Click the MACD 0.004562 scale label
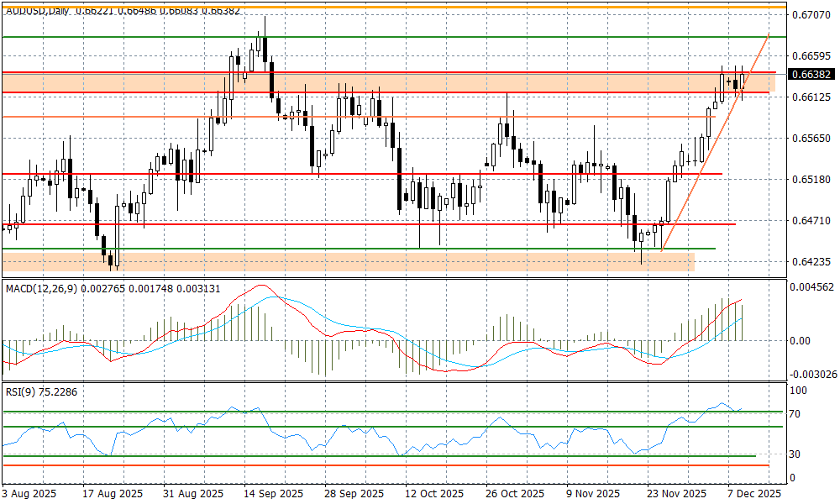The width and height of the screenshot is (840, 504). (812, 287)
